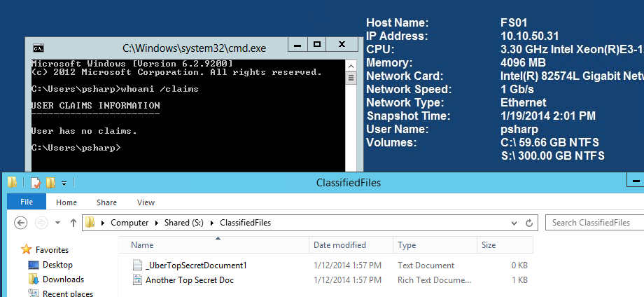Screen dimensions: 644x297
Task: Switch to the View ribbon tab
Action: point(146,202)
